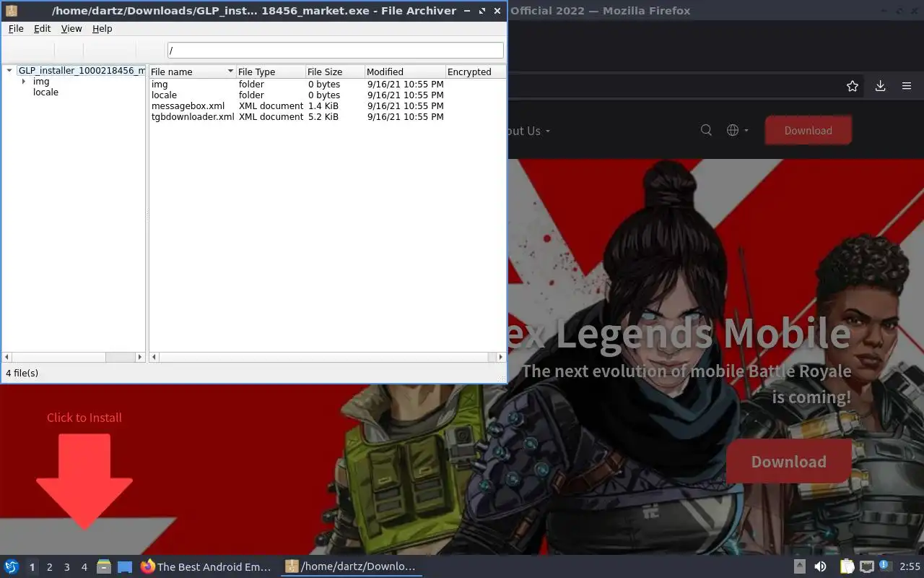Switch to workspace 1
This screenshot has width=924, height=578.
(x=32, y=567)
